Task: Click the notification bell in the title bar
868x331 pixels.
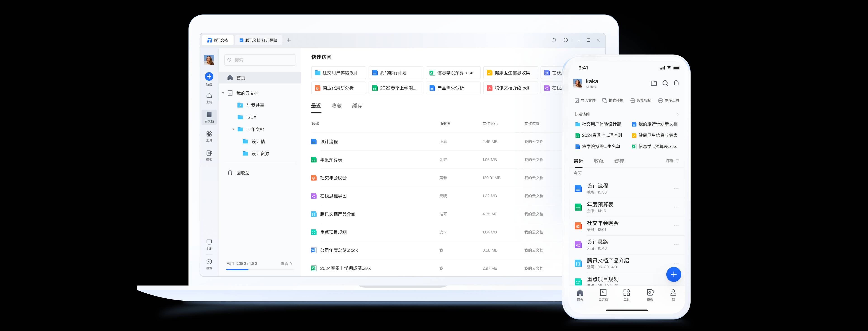Action: (x=554, y=40)
